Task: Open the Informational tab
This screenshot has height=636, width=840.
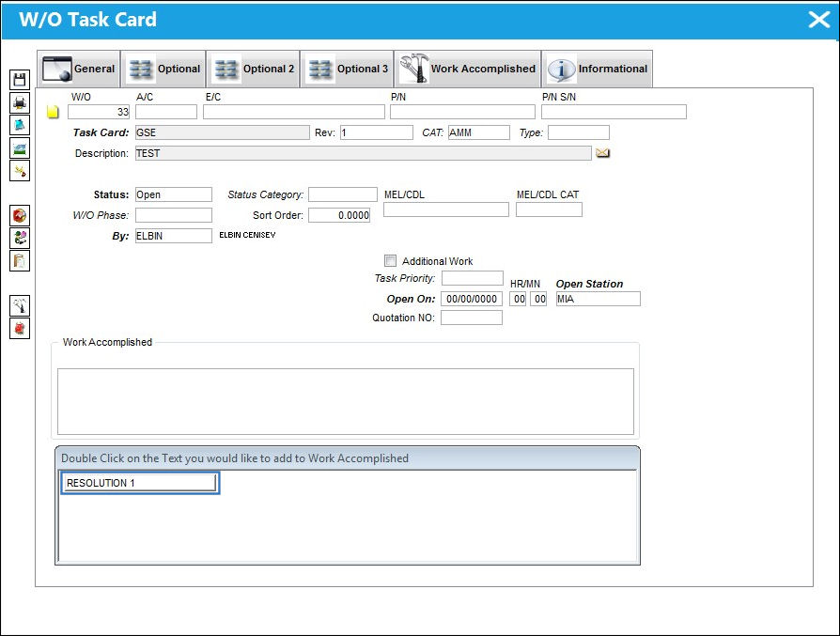Action: pos(598,69)
